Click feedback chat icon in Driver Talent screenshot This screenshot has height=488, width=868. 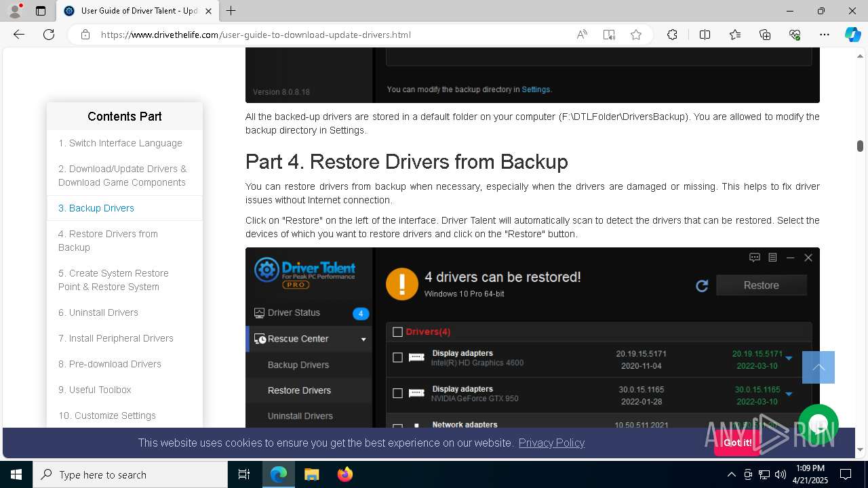pos(754,258)
